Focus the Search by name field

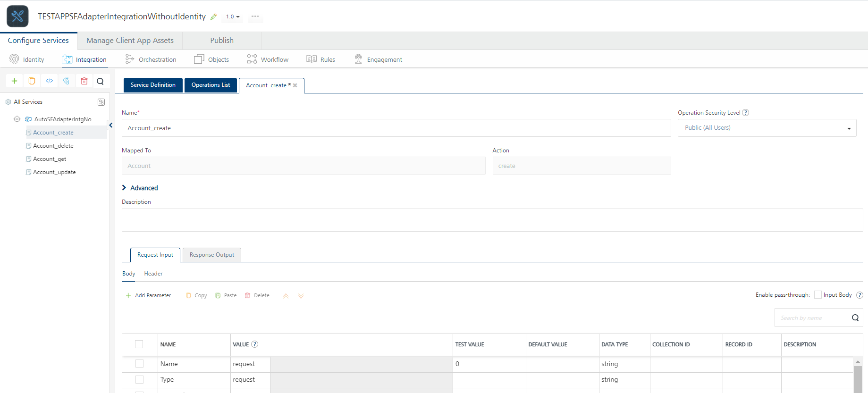point(812,318)
